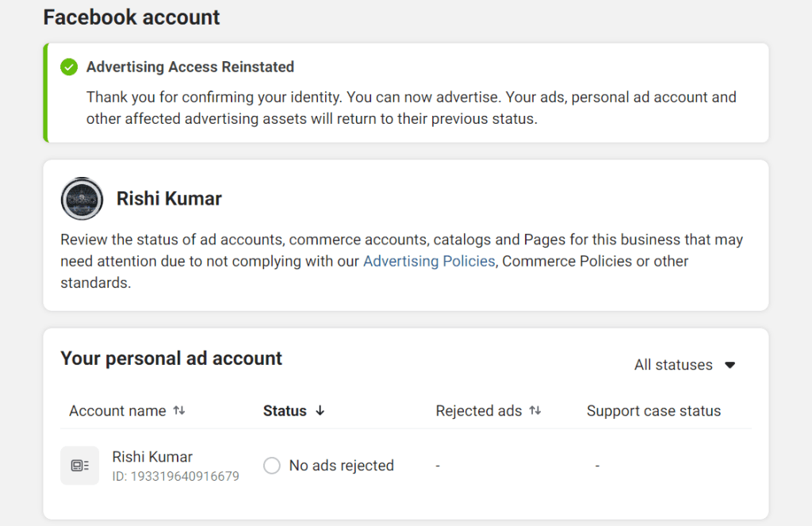This screenshot has width=812, height=526.
Task: Click the caret on the All statuses filter
Action: (730, 365)
